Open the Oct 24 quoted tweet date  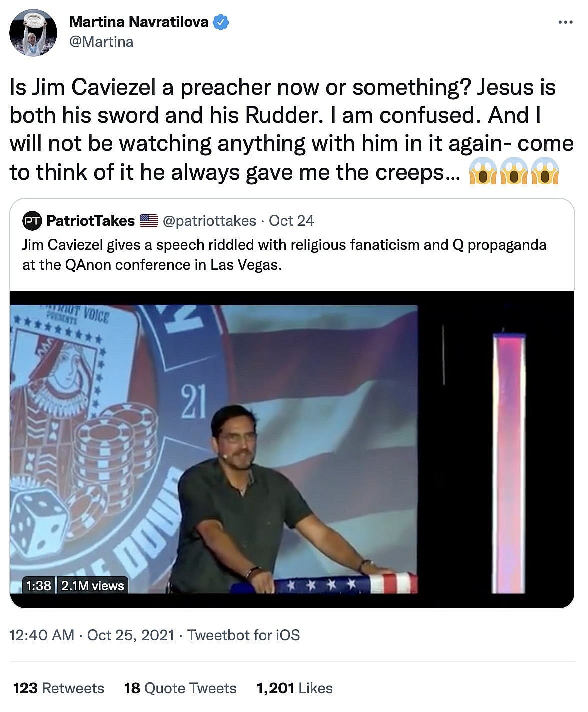pos(291,221)
